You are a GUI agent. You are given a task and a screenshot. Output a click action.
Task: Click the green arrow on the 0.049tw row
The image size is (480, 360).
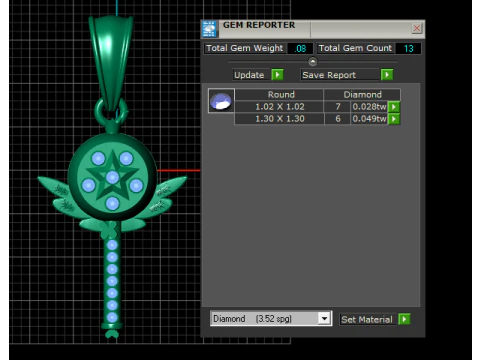tap(394, 119)
